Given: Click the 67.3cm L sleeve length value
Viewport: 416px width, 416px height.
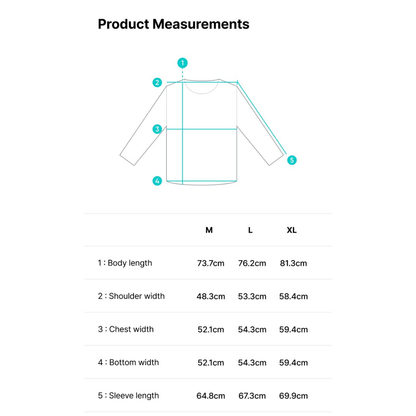Looking at the screenshot, I should [252, 396].
